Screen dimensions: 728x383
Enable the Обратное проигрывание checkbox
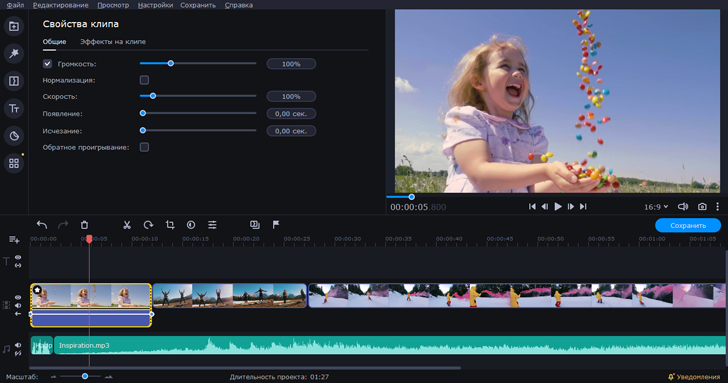click(x=144, y=147)
